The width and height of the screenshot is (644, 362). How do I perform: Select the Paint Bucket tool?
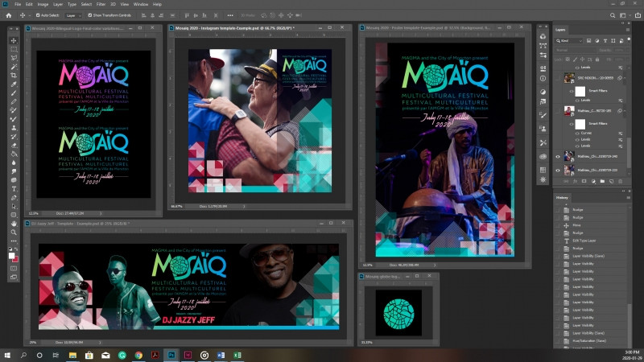[14, 154]
